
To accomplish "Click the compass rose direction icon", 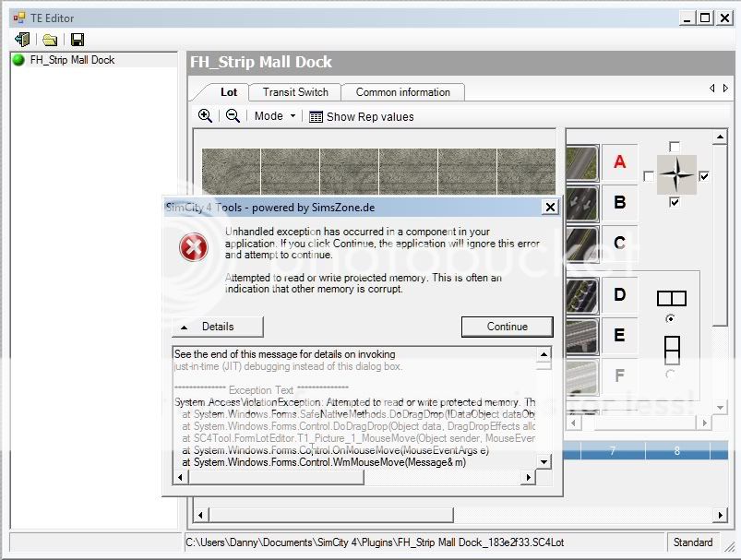I will point(676,174).
